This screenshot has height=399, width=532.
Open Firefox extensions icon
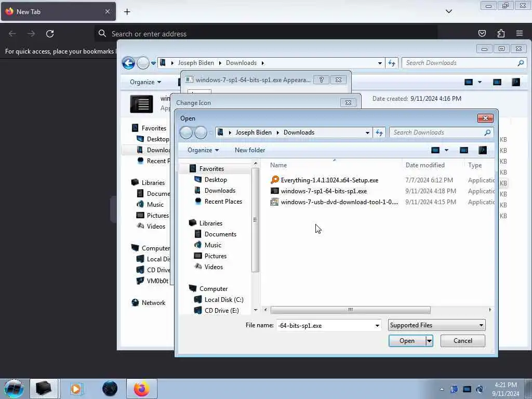501,33
